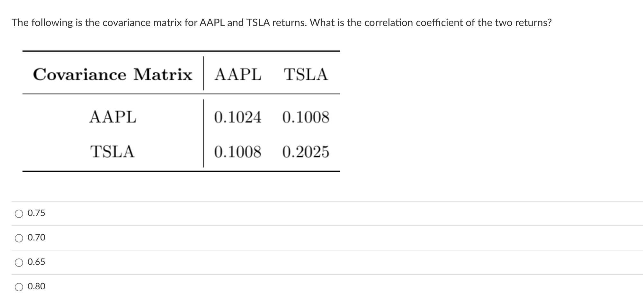Click the AAPL row label
This screenshot has width=644, height=308.
[113, 118]
